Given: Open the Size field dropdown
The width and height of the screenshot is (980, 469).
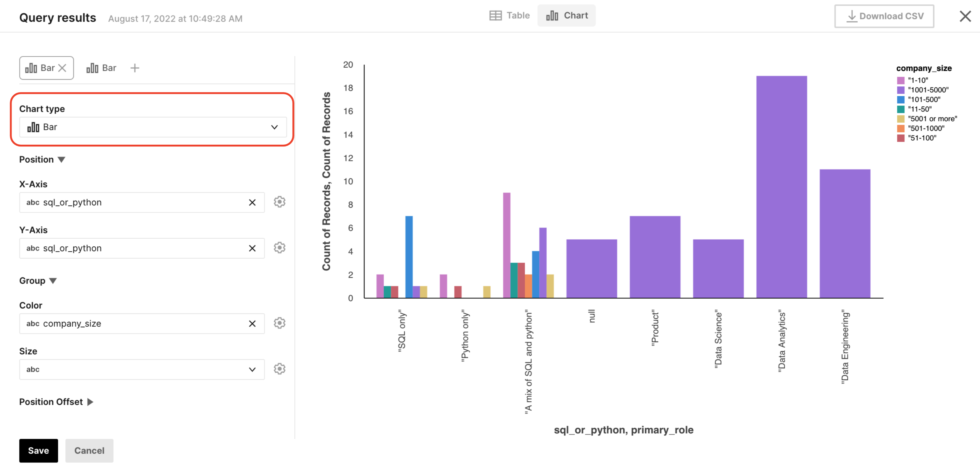Looking at the screenshot, I should tap(142, 369).
